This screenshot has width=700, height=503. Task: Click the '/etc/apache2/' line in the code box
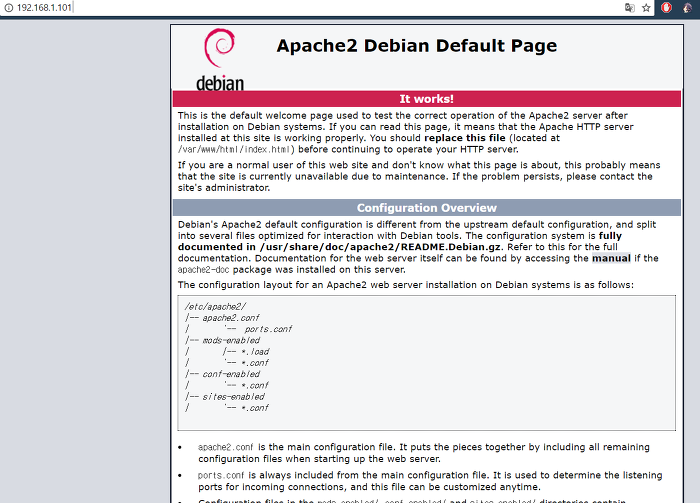click(x=215, y=307)
